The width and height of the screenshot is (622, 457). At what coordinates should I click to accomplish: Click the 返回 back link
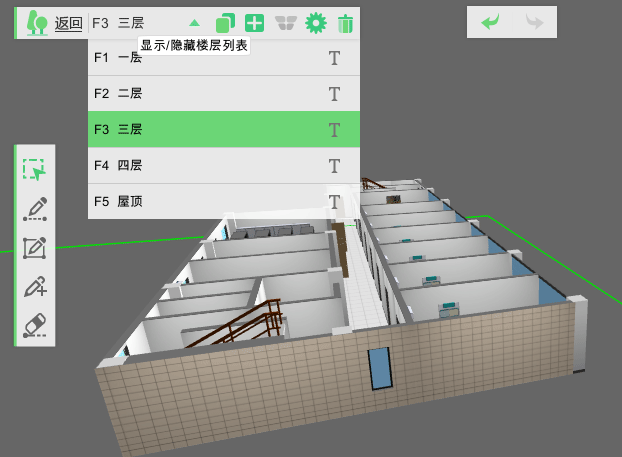tap(68, 23)
